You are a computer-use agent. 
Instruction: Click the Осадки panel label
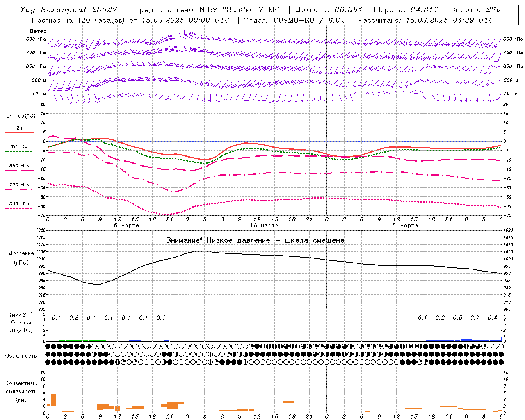point(21,322)
